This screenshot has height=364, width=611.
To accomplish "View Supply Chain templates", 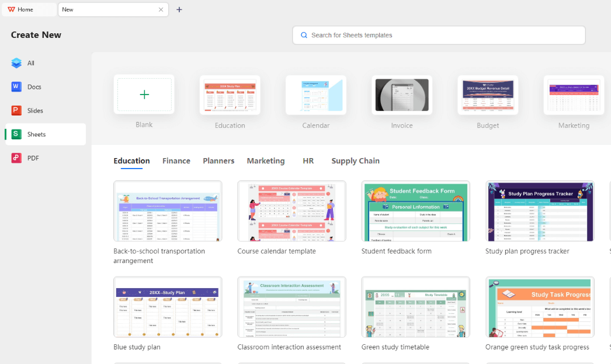I will [x=355, y=160].
